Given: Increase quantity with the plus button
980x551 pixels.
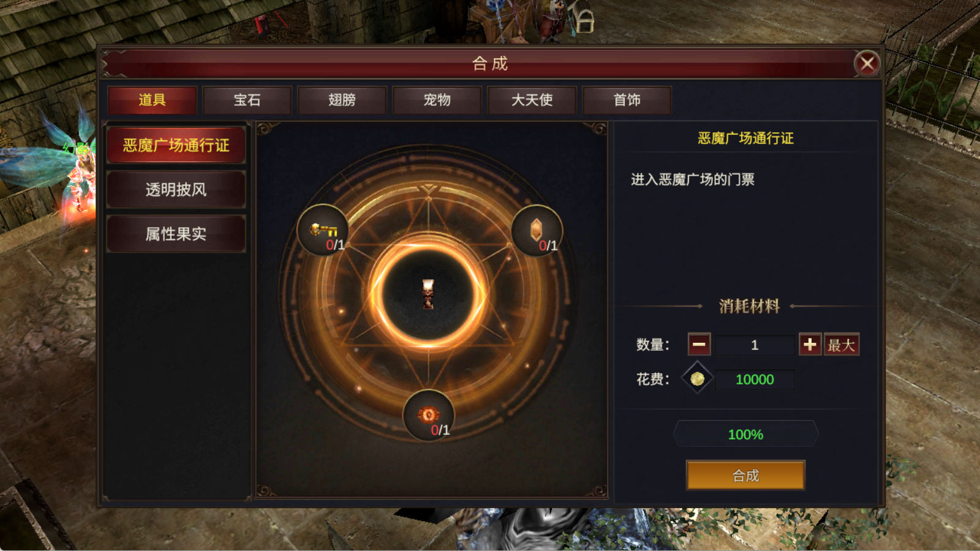Looking at the screenshot, I should click(810, 345).
